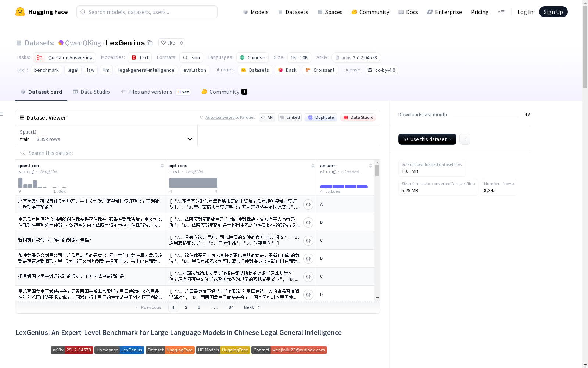Image resolution: width=588 pixels, height=368 pixels.
Task: Click the benchmark tag
Action: [46, 70]
